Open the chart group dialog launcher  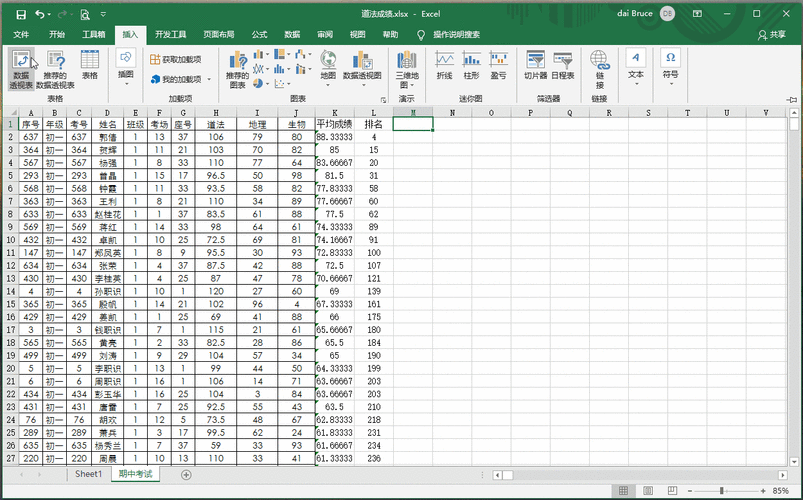pos(383,99)
